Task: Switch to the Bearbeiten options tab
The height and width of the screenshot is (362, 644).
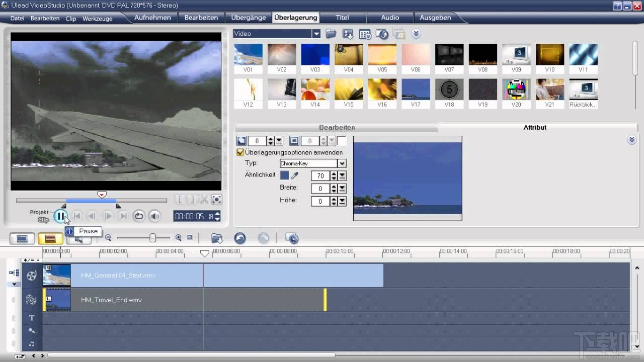Action: 337,127
